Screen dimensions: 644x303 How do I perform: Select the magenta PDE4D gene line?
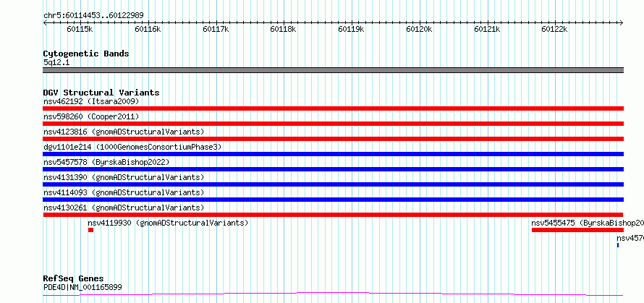pos(333,294)
